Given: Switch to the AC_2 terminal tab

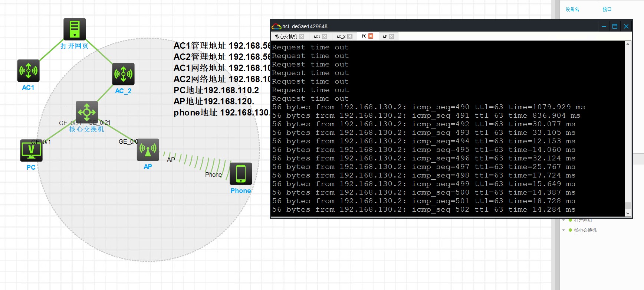Looking at the screenshot, I should (341, 36).
